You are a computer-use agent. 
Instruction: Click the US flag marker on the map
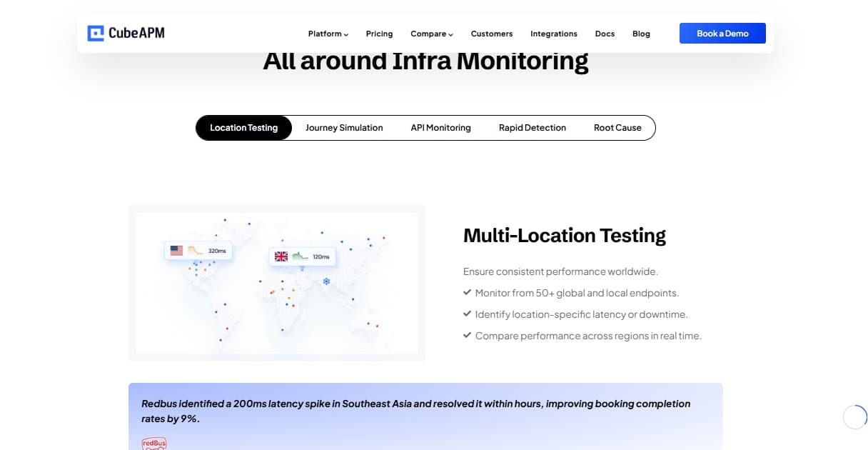(x=176, y=250)
